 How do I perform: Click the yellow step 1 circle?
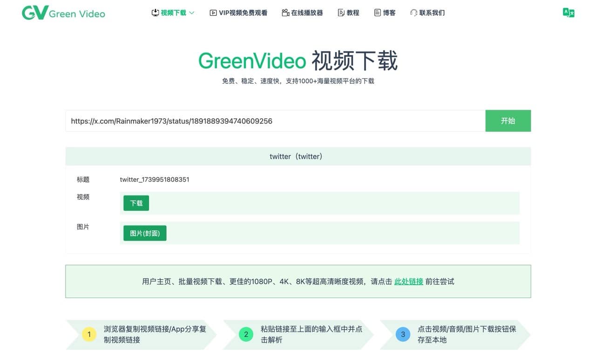89,334
